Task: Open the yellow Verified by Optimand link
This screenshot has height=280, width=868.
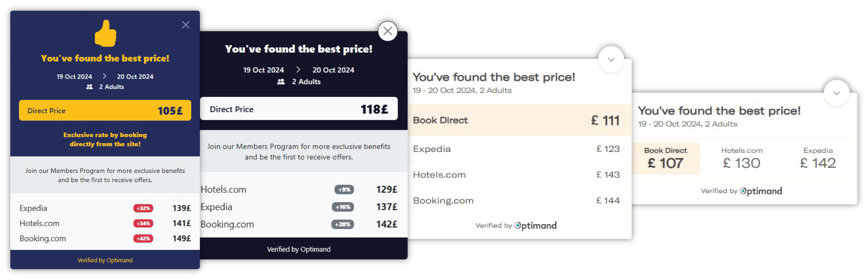Action: pos(105,260)
